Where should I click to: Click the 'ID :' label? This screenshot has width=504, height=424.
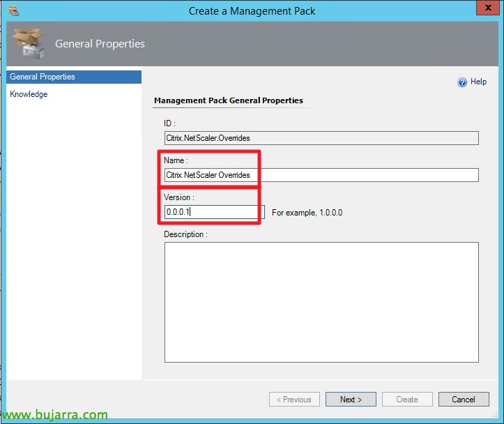pos(169,123)
